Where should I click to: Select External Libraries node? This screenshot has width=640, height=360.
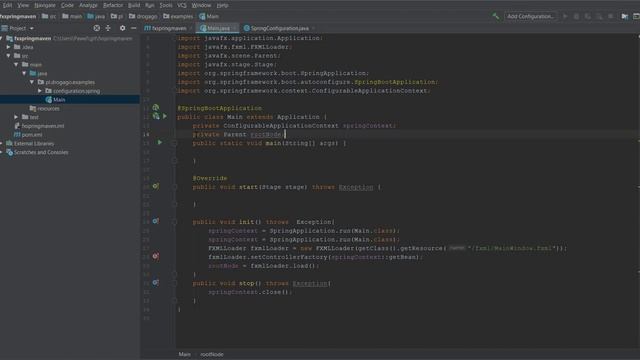[30, 144]
